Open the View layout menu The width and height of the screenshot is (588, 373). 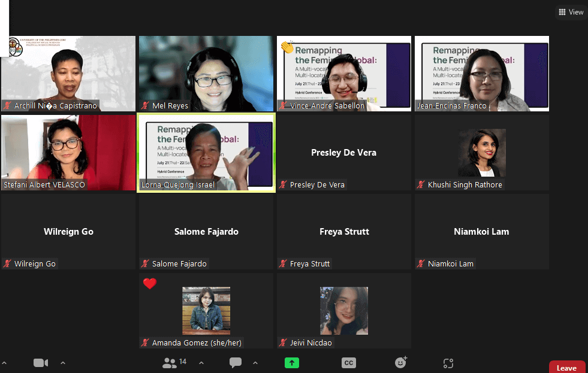pyautogui.click(x=571, y=12)
